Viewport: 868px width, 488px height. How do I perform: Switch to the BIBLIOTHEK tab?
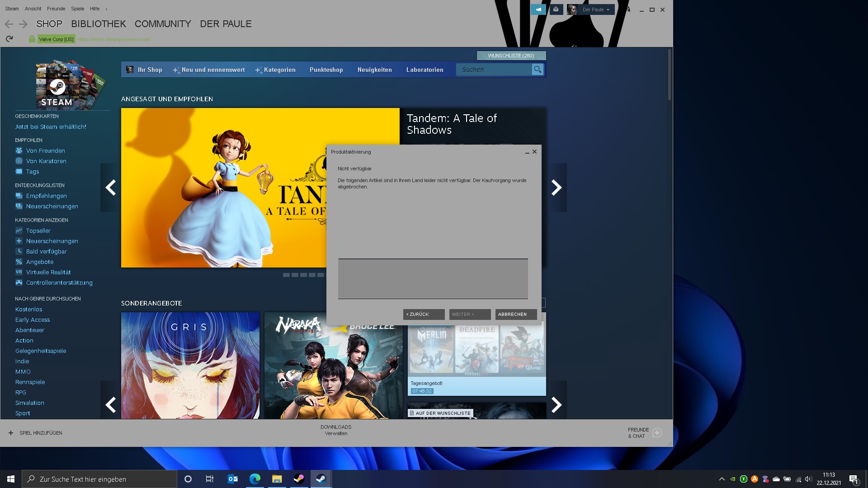pos(99,24)
